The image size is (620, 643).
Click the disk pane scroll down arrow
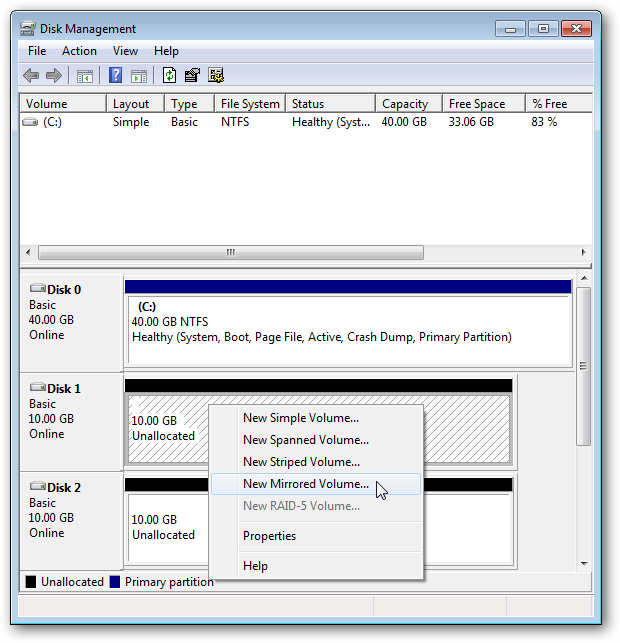[584, 564]
